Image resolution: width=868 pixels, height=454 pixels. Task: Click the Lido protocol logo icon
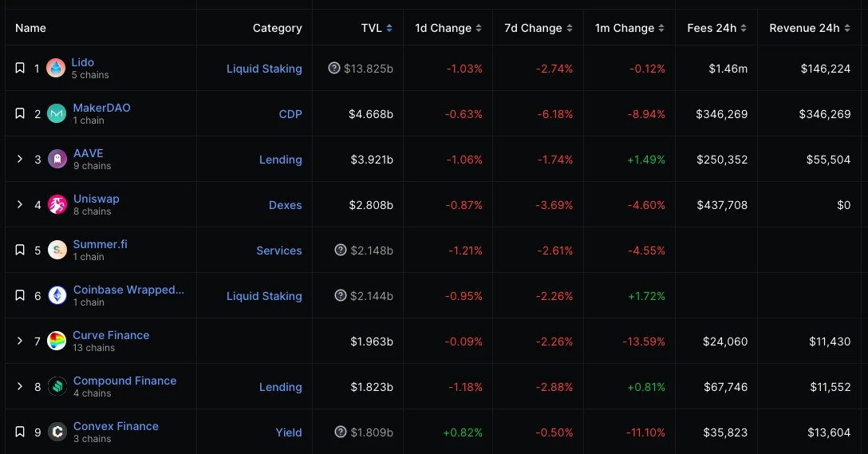(x=56, y=69)
